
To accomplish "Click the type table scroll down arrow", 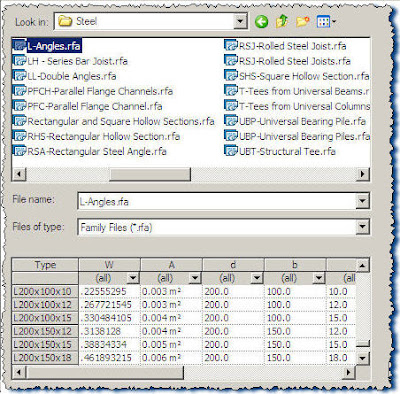I will (x=362, y=359).
